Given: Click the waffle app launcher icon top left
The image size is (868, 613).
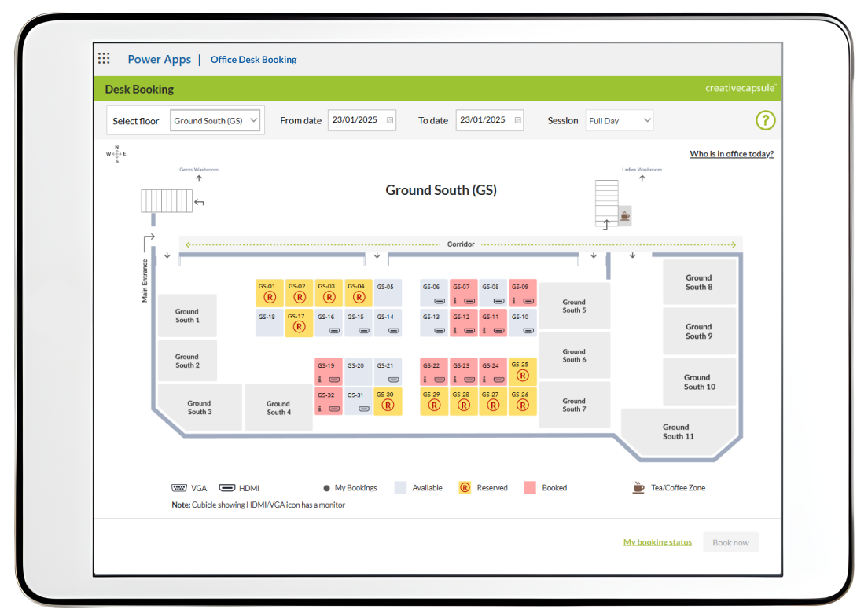Looking at the screenshot, I should (103, 58).
